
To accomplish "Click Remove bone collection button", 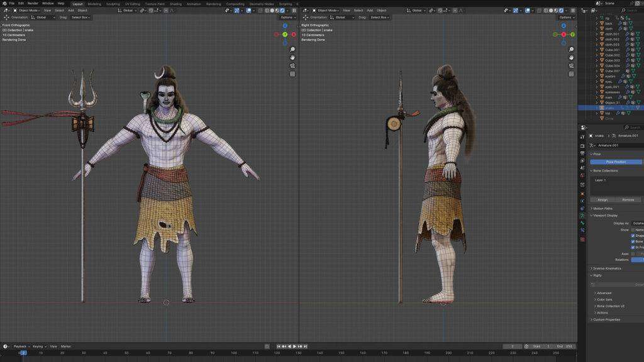I will pyautogui.click(x=628, y=199).
